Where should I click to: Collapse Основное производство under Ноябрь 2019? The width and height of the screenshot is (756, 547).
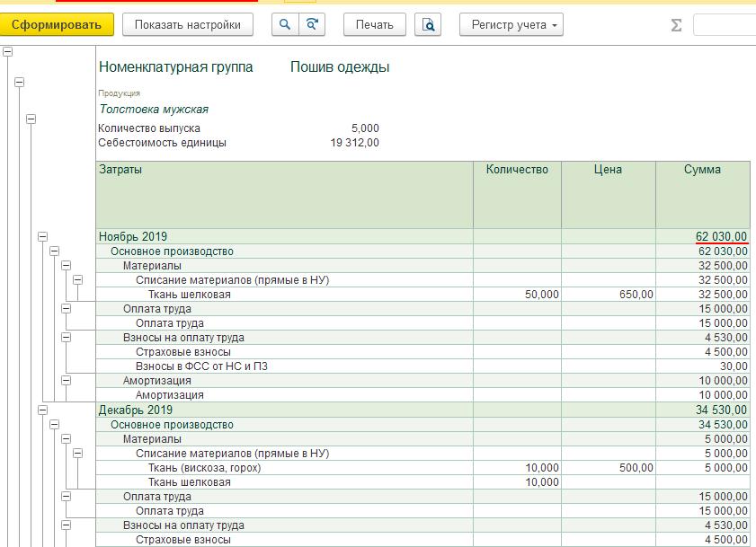tap(55, 251)
